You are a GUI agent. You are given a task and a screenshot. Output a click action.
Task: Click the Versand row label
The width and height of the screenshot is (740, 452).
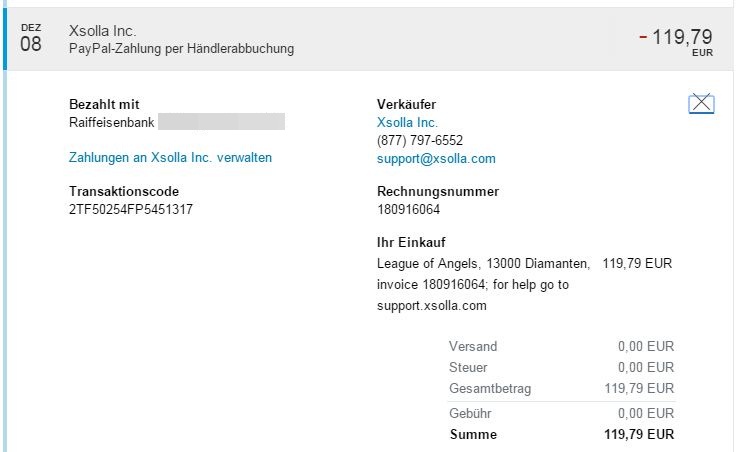pyautogui.click(x=473, y=346)
